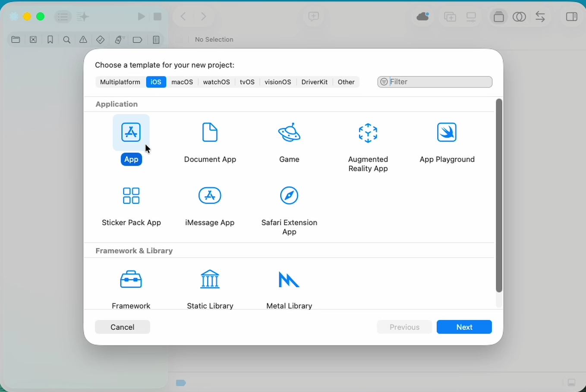
Task: Pick the iMessage App template
Action: 210,195
